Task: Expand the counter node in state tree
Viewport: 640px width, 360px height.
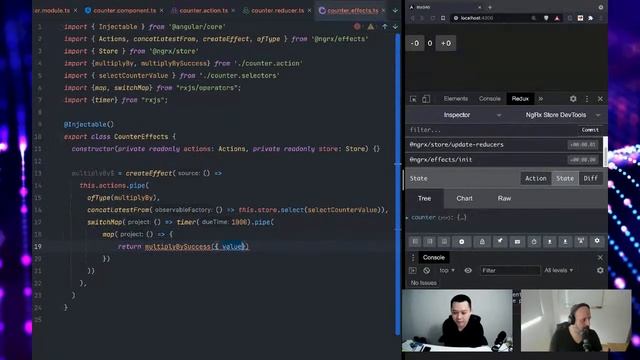Action: point(407,218)
